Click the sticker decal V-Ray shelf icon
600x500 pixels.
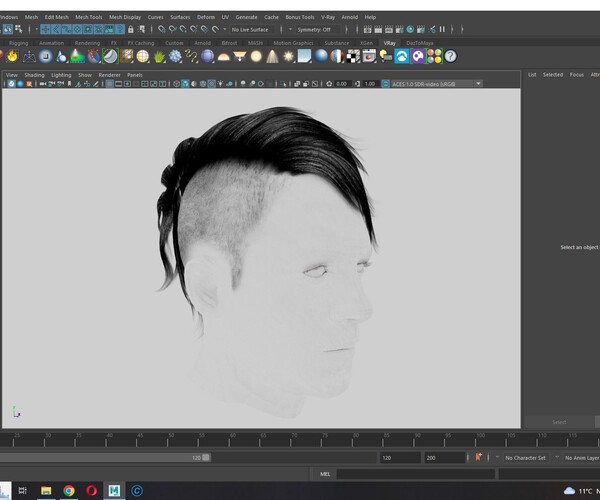pos(110,56)
